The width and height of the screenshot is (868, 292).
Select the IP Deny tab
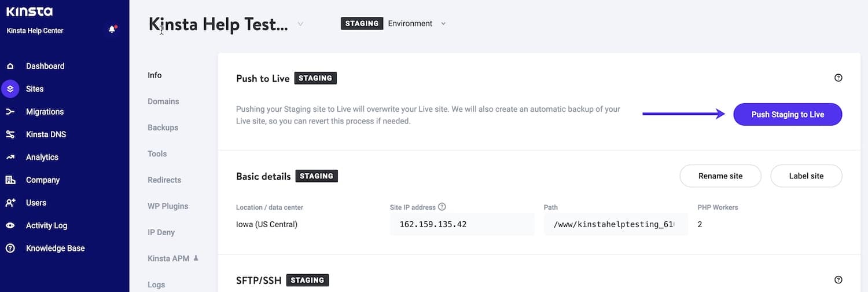161,232
